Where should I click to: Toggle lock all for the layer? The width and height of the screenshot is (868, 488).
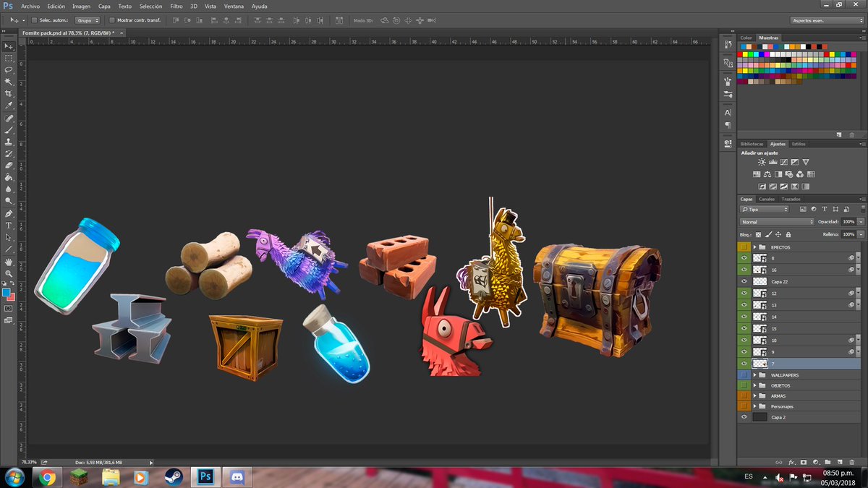coord(788,234)
